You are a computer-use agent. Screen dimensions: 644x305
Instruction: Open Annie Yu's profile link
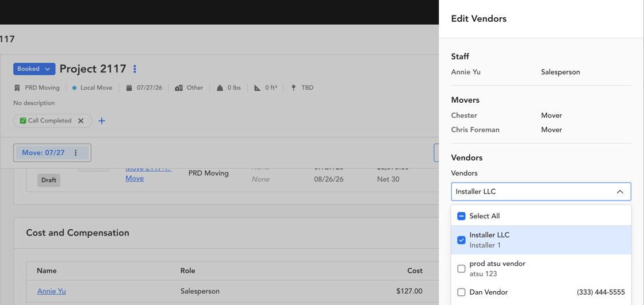coord(51,291)
